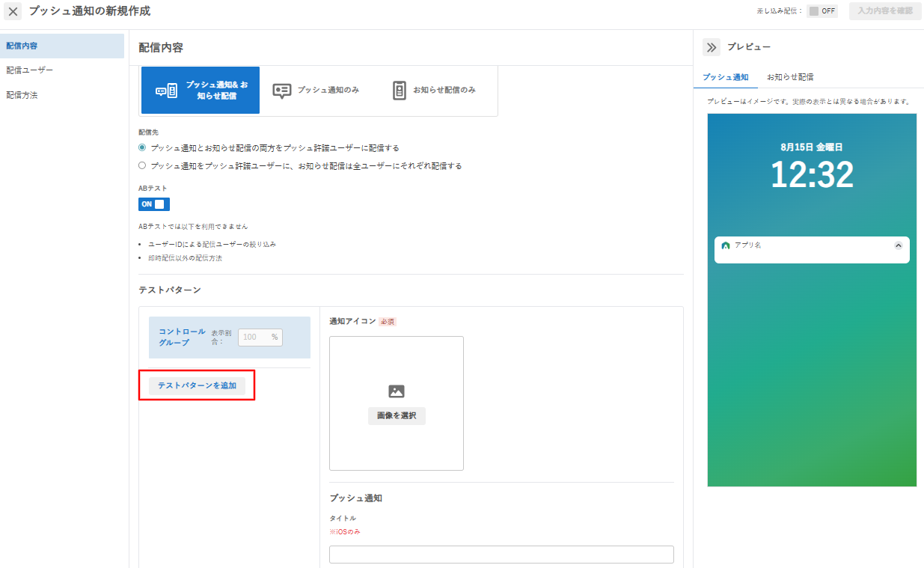Switch to the お知らせ配信 preview tab
Image resolution: width=924 pixels, height=568 pixels.
click(x=790, y=77)
